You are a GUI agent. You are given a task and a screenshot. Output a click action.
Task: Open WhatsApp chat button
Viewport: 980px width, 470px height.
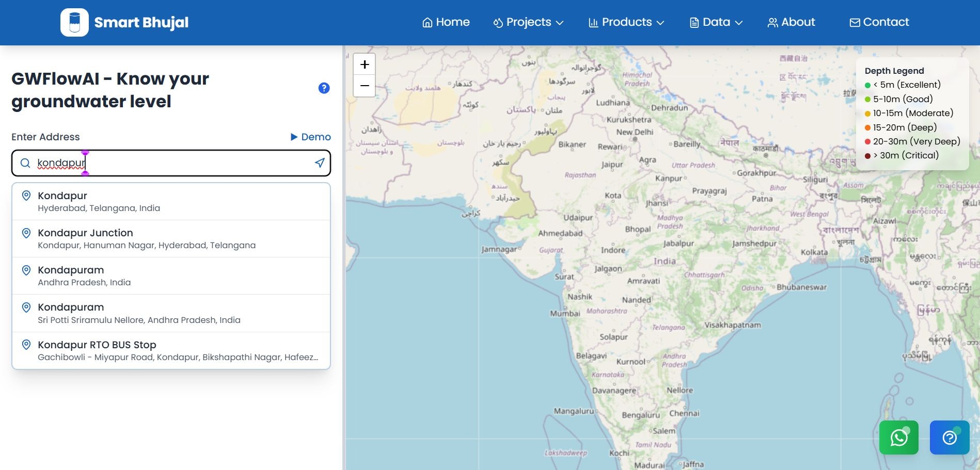point(899,437)
